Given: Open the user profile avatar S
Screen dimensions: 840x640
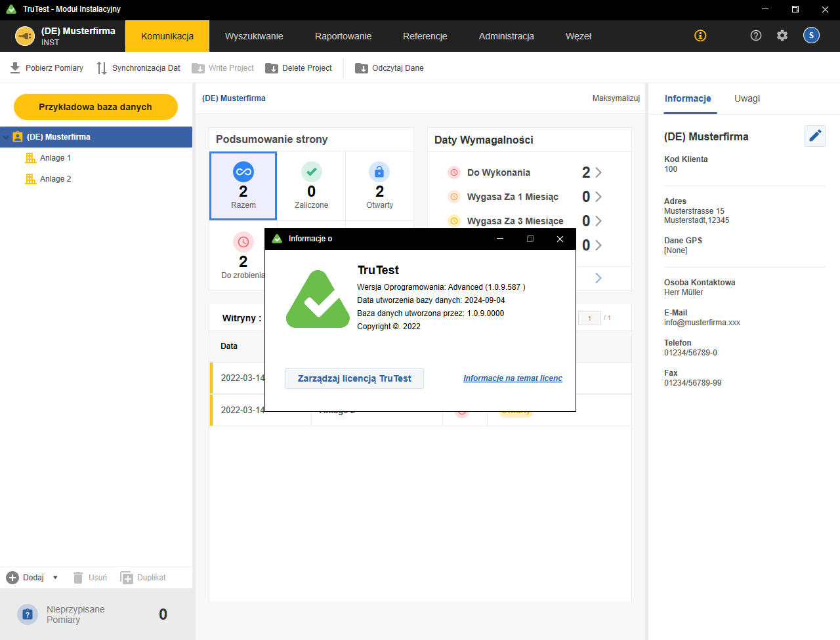Looking at the screenshot, I should [811, 35].
